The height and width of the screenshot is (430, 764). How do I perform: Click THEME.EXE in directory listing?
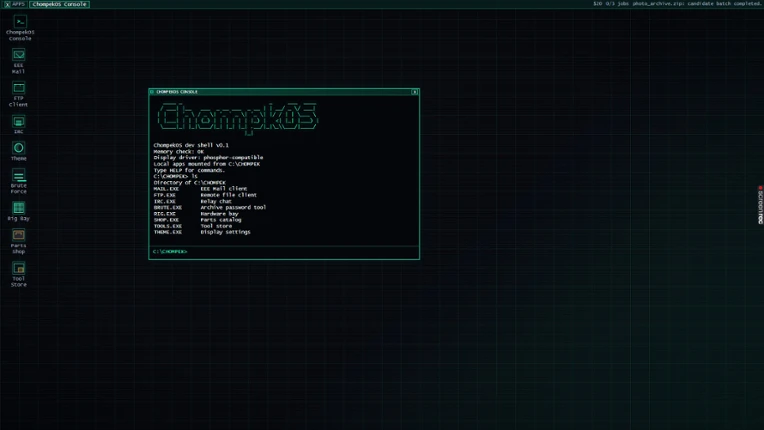pos(168,232)
